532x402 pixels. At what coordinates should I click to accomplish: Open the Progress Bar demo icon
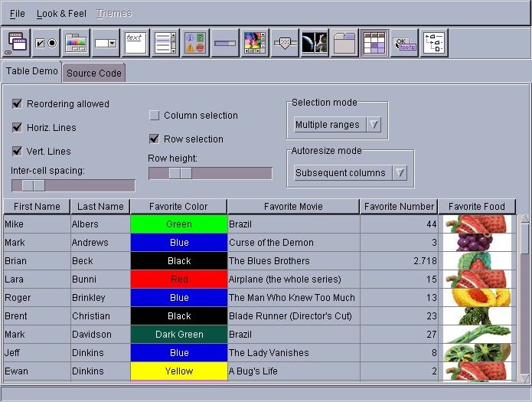pos(225,43)
